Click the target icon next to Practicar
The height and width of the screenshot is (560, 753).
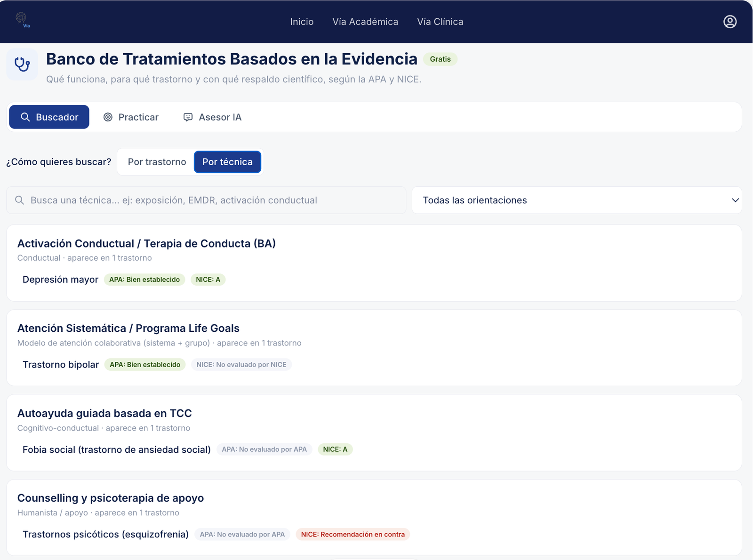tap(108, 117)
